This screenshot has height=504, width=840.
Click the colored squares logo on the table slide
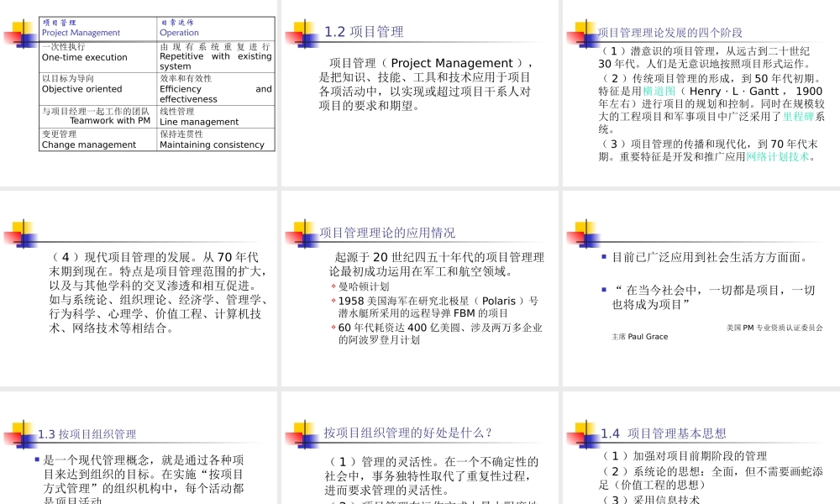coord(19,34)
